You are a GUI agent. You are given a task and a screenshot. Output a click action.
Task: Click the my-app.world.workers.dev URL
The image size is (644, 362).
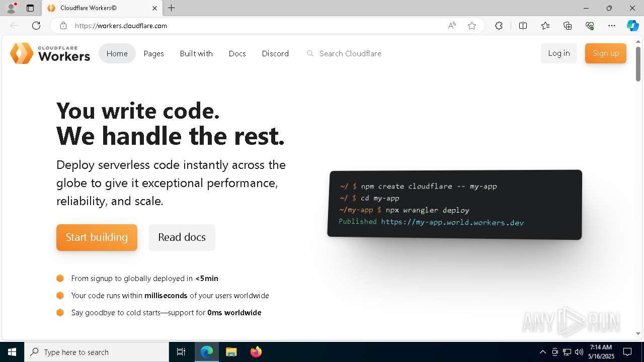pos(452,222)
